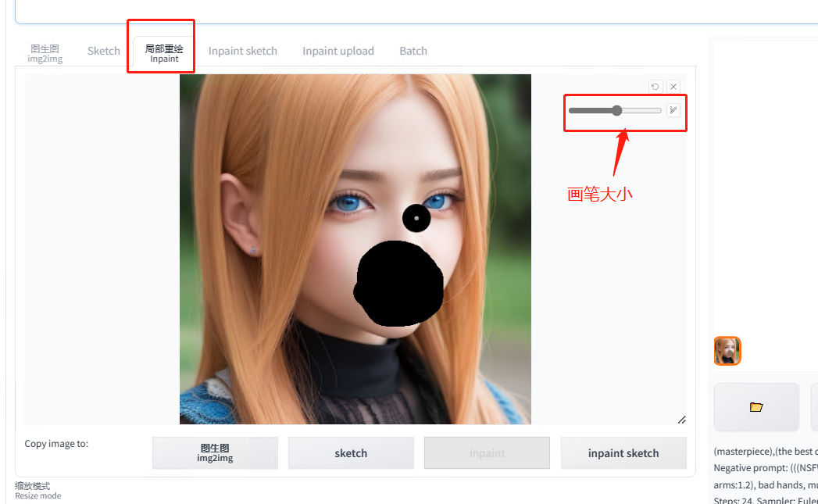Screen dimensions: 818x504
Task: Click the brush size slider handle
Action: pos(616,111)
